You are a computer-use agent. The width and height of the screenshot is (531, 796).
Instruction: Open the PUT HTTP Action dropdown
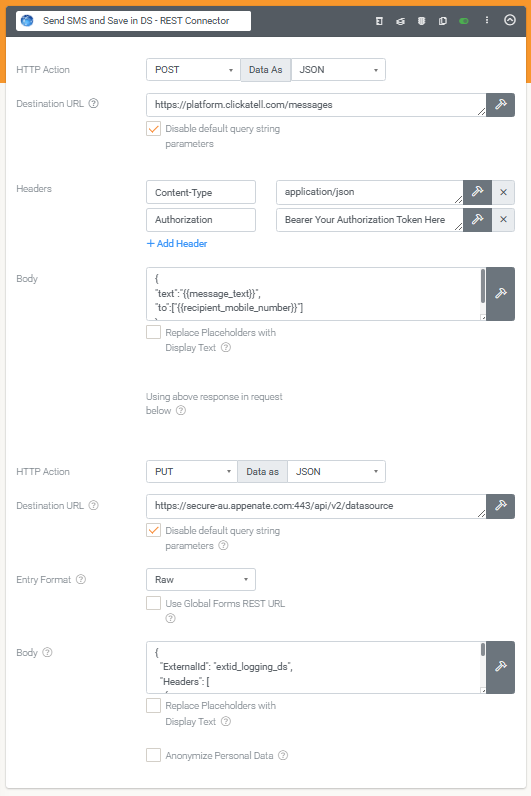click(192, 472)
